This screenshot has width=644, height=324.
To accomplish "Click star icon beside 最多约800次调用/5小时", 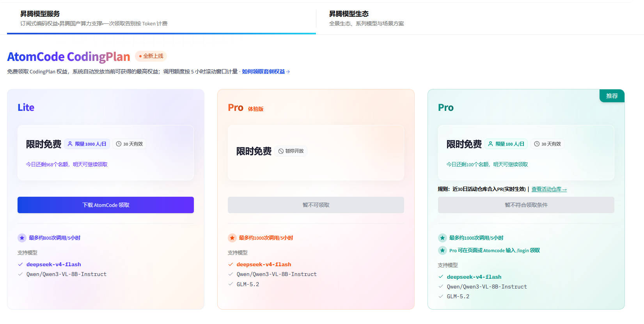I will [x=22, y=238].
